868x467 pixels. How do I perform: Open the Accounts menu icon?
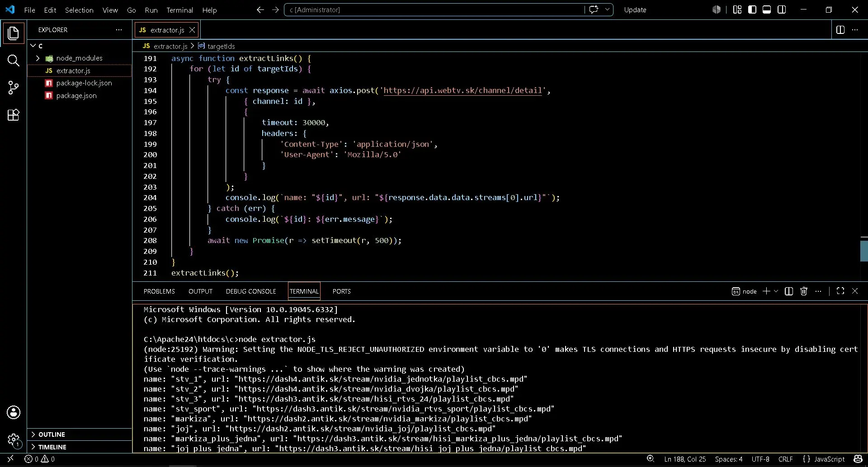14,412
